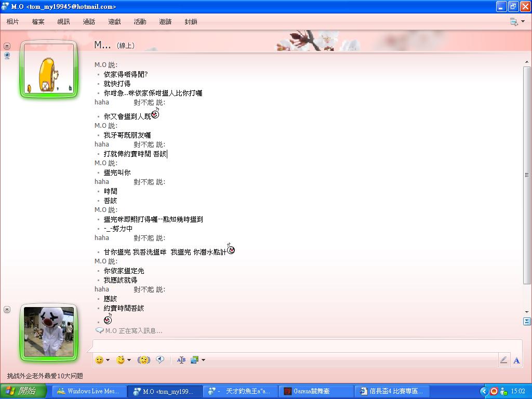Open the 相片 menu

point(12,22)
